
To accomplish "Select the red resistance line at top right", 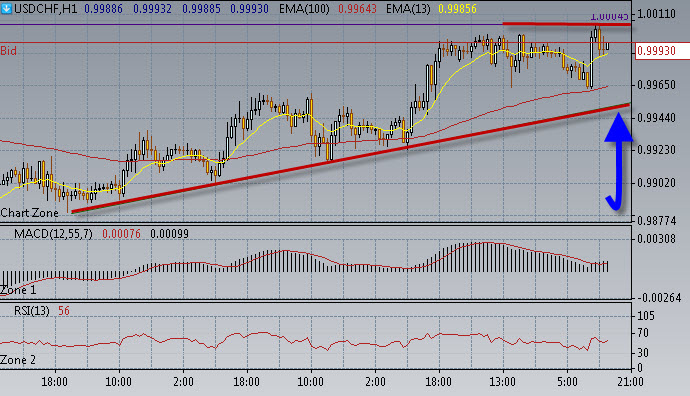I will pyautogui.click(x=567, y=24).
